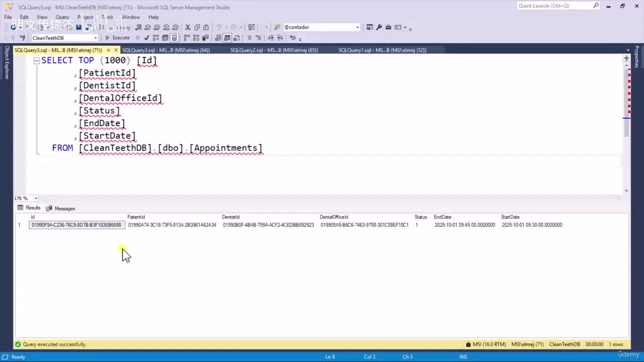
Task: Switch to the SQLQuery3.sql tab
Action: pyautogui.click(x=166, y=50)
